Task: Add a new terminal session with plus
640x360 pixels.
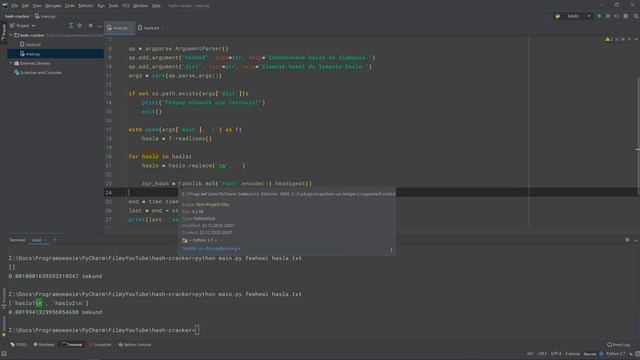Action: tap(55, 240)
